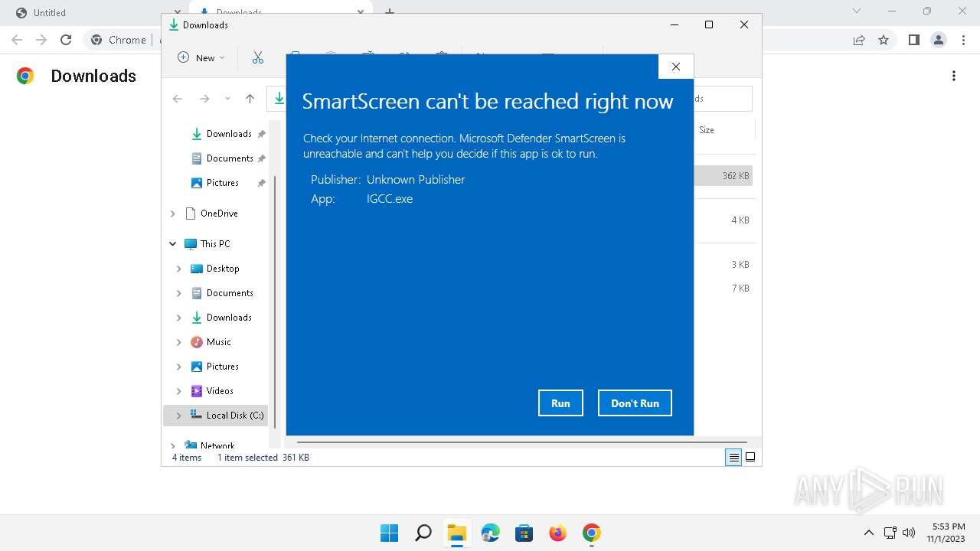Viewport: 980px width, 551px height.
Task: Open Videos folder under This PC
Action: point(212,391)
